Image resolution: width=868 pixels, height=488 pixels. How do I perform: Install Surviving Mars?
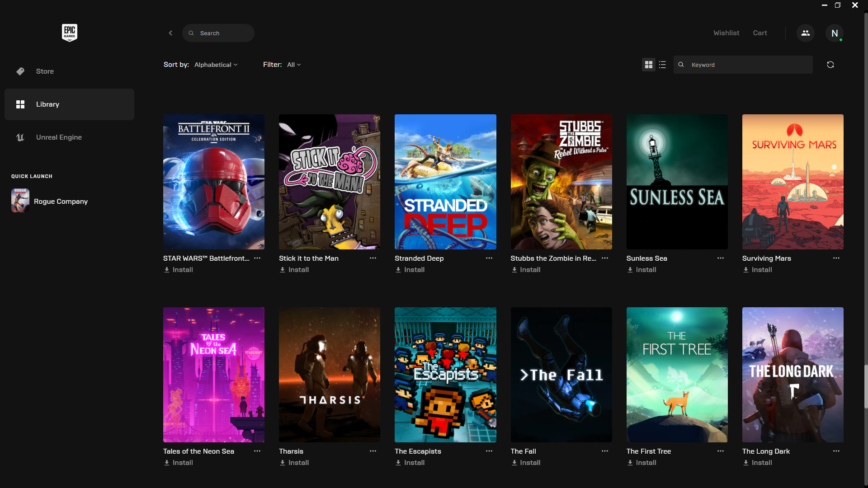click(757, 270)
